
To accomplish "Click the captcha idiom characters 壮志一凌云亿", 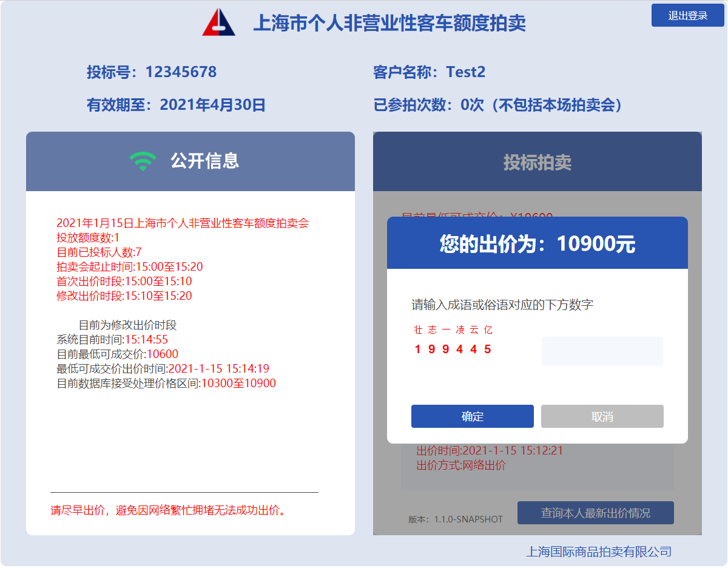I will (453, 330).
